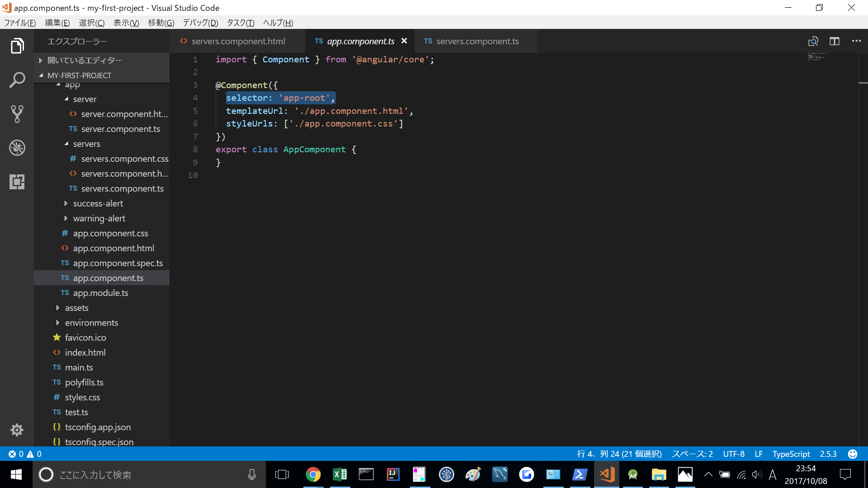Open the Source Control view
The width and height of the screenshot is (868, 488).
click(17, 114)
